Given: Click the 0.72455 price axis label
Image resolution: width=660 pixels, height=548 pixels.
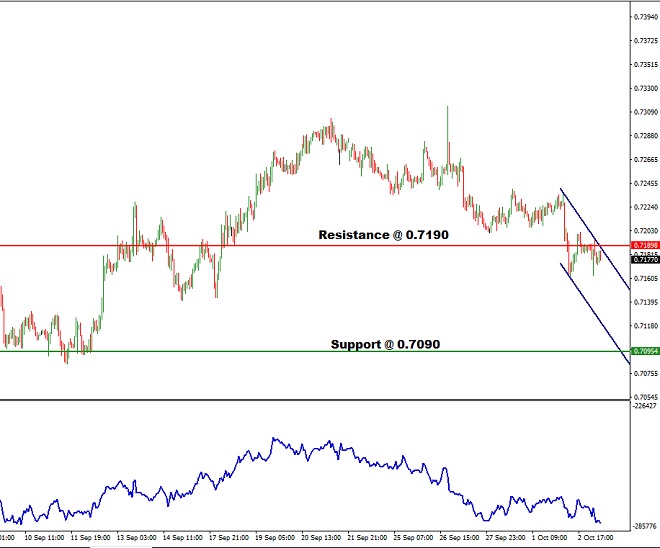Looking at the screenshot, I should (x=646, y=184).
